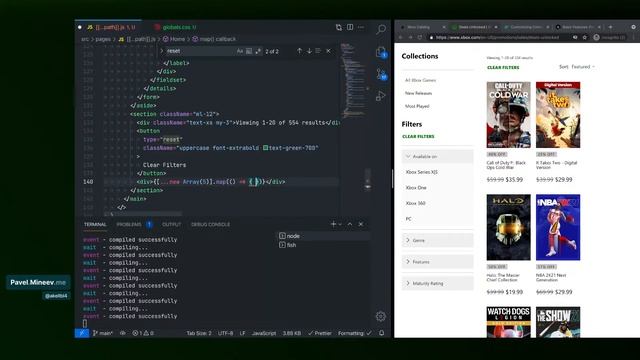Image resolution: width=640 pixels, height=360 pixels.
Task: Open Source Control view in activity bar
Action: 381,74
